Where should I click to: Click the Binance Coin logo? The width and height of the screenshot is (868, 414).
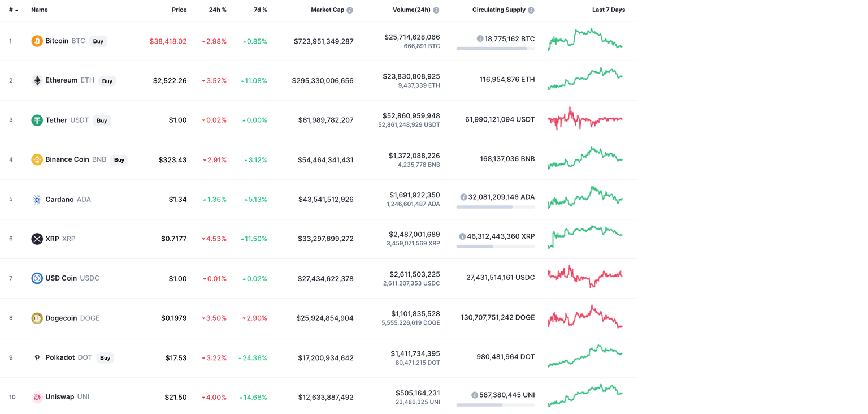pos(36,159)
